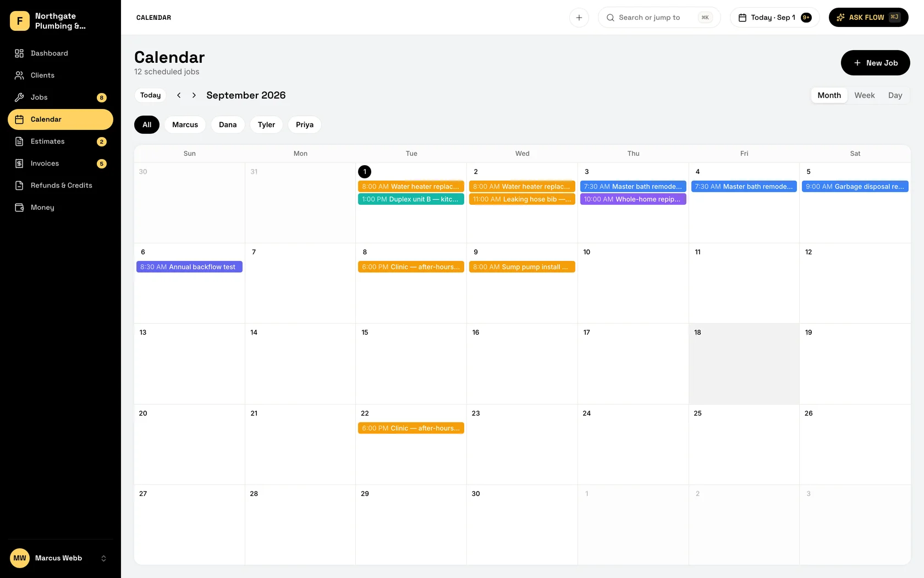
Task: Open the Money wallet icon
Action: click(x=19, y=208)
